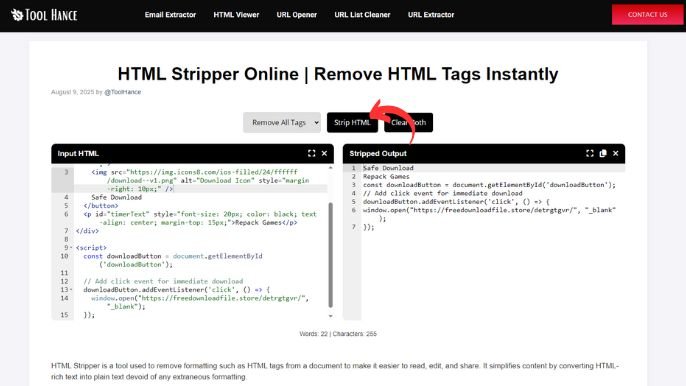The width and height of the screenshot is (686, 386).
Task: Click line number 15 in input gutter
Action: 64,315
